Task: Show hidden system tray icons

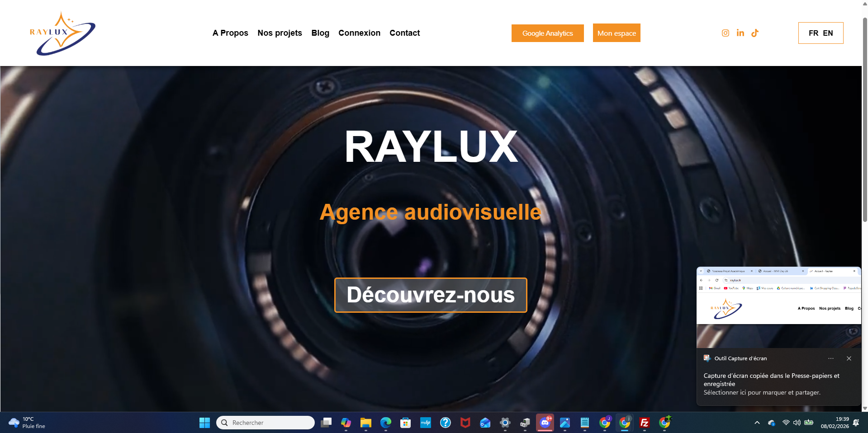Action: 757,423
